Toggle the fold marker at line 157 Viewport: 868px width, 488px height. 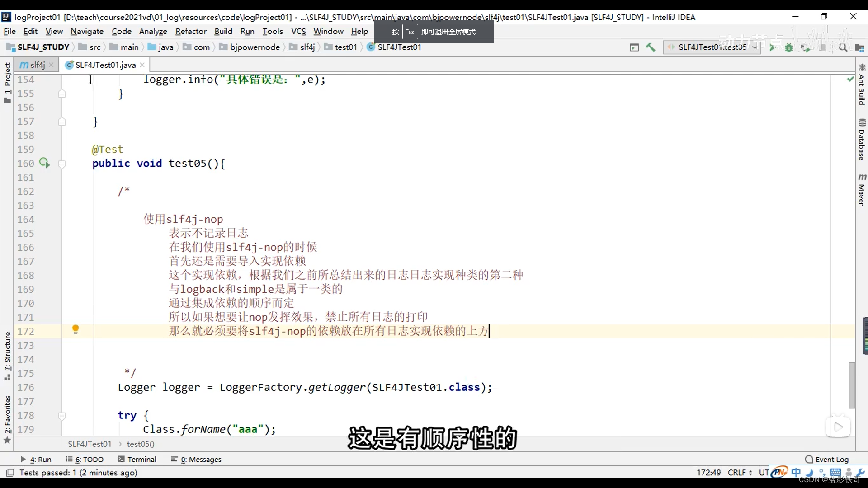click(x=62, y=122)
